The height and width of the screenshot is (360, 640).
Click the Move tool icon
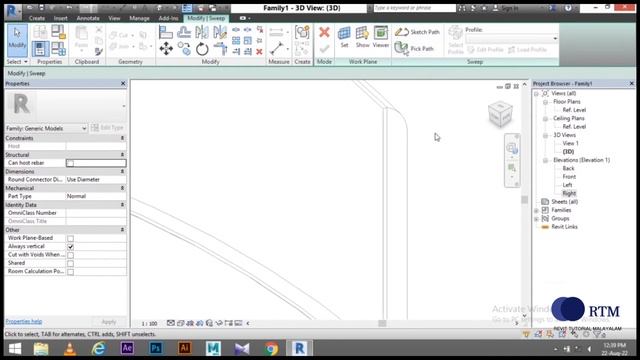pyautogui.click(x=166, y=49)
